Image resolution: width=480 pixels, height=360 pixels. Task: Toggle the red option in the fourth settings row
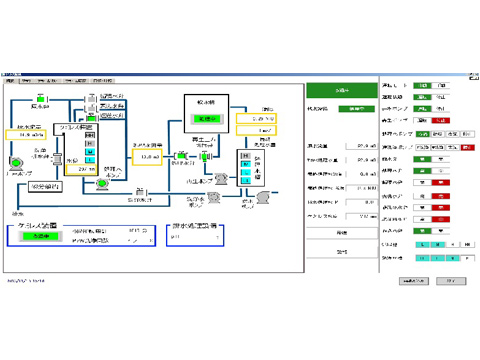(441, 120)
